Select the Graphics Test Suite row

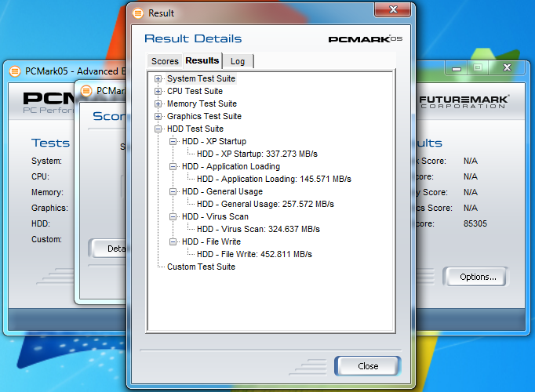[x=204, y=116]
